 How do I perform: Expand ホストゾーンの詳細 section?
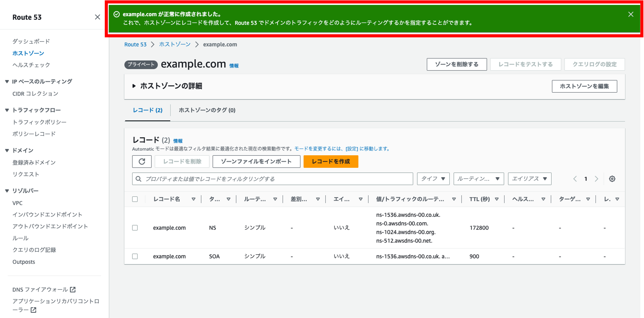[134, 86]
